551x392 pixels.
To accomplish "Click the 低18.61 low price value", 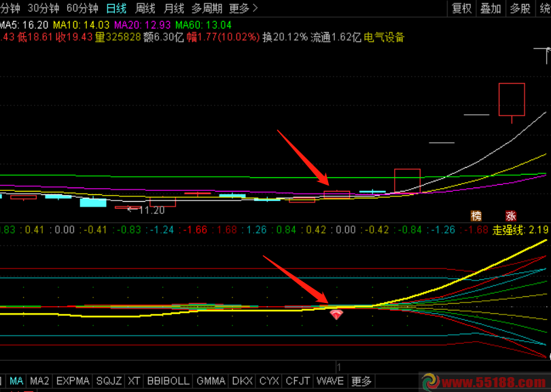I will tap(35, 37).
